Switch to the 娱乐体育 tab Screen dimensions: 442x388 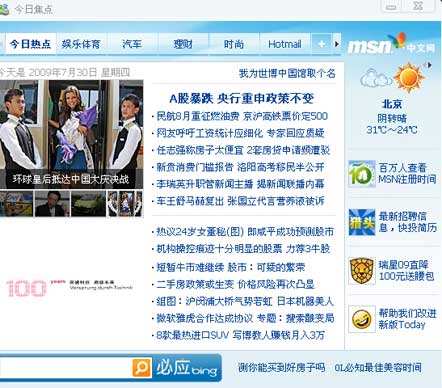pos(81,44)
